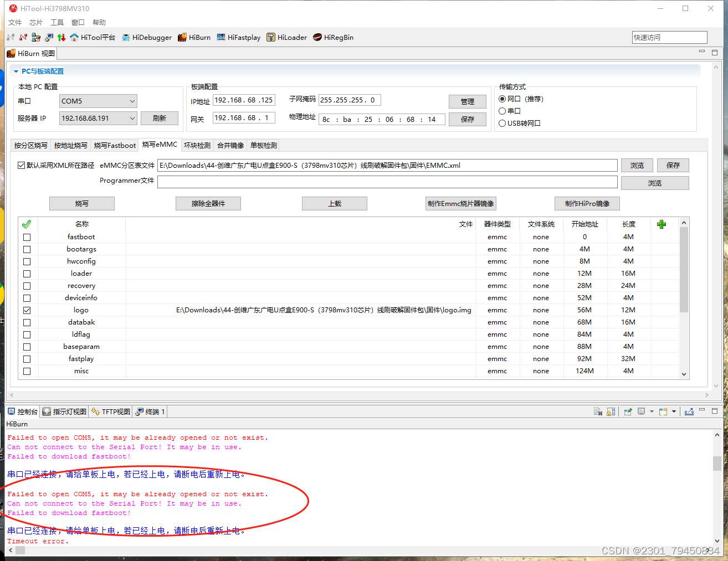Click the terminal monitor icon in toolbar
Image resolution: width=728 pixels, height=561 pixels.
pyautogui.click(x=49, y=37)
